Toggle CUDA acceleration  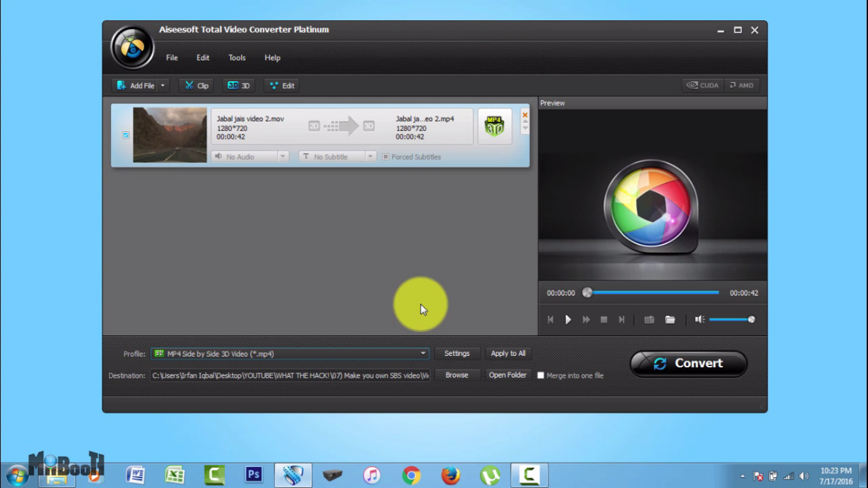[x=702, y=86]
